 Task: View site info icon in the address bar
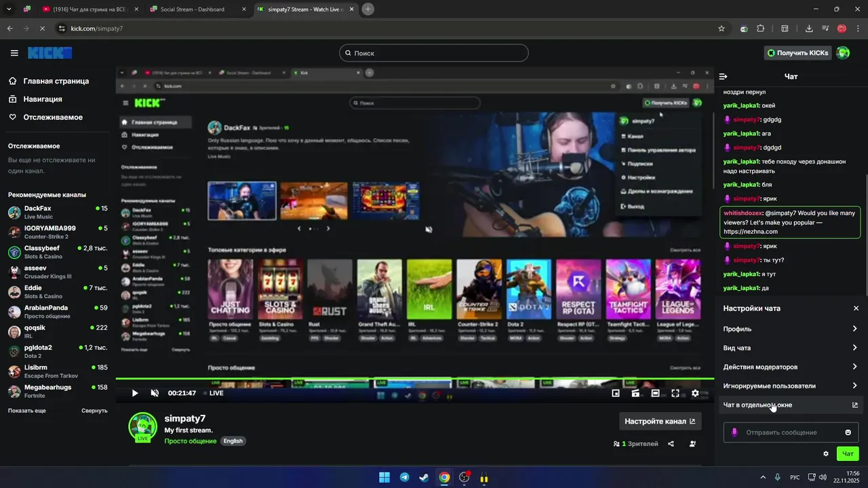pyautogui.click(x=62, y=28)
